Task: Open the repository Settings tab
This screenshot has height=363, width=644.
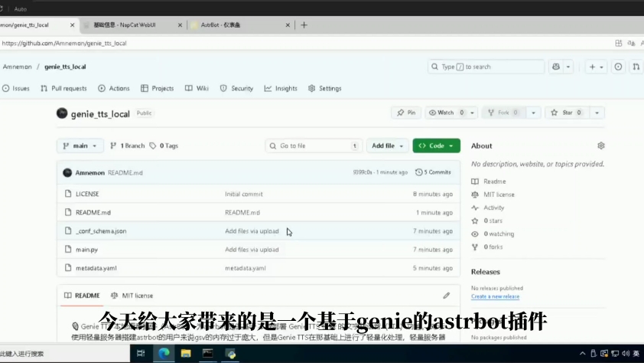Action: click(325, 88)
